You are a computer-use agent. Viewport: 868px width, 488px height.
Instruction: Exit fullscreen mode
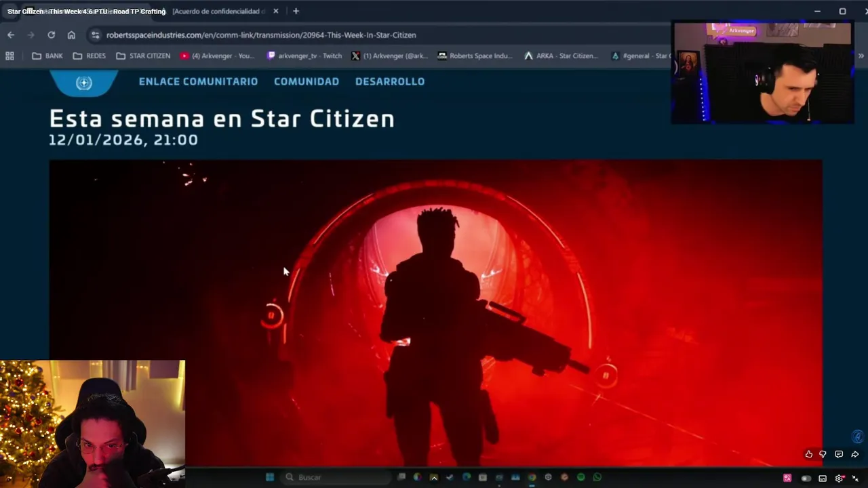855,479
